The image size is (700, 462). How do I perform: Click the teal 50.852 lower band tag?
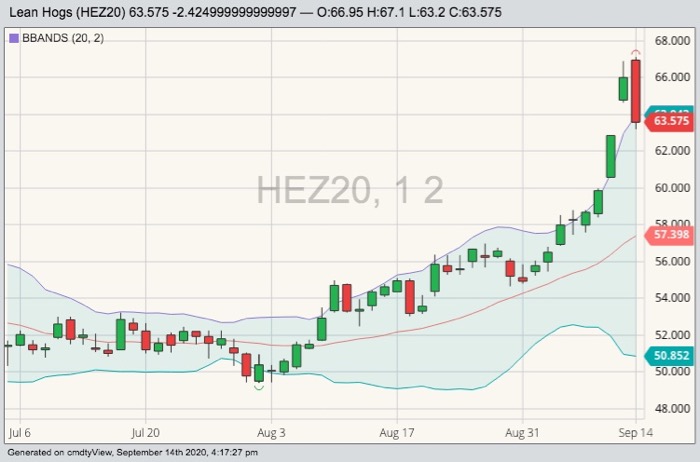tap(670, 355)
